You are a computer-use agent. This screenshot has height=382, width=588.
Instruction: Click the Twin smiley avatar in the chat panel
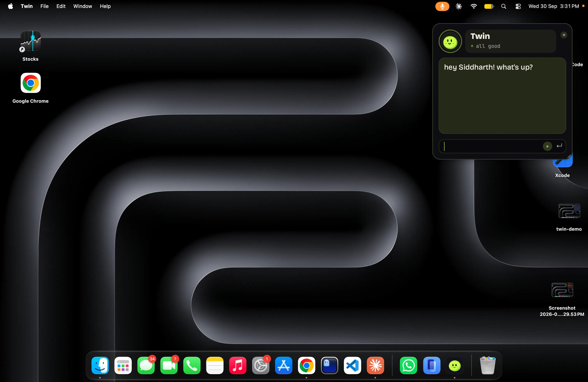[x=450, y=41]
